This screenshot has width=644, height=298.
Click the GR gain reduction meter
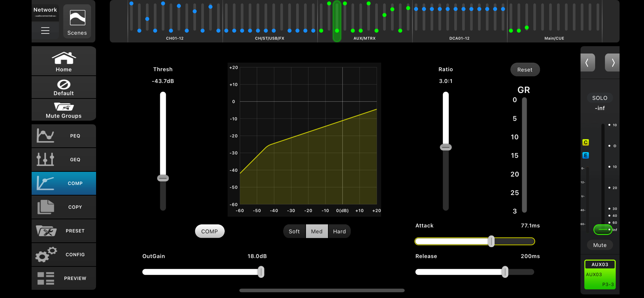(524, 155)
